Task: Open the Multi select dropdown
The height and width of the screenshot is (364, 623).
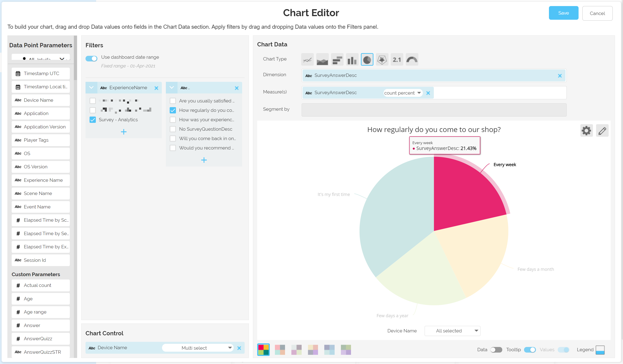Action: [198, 348]
